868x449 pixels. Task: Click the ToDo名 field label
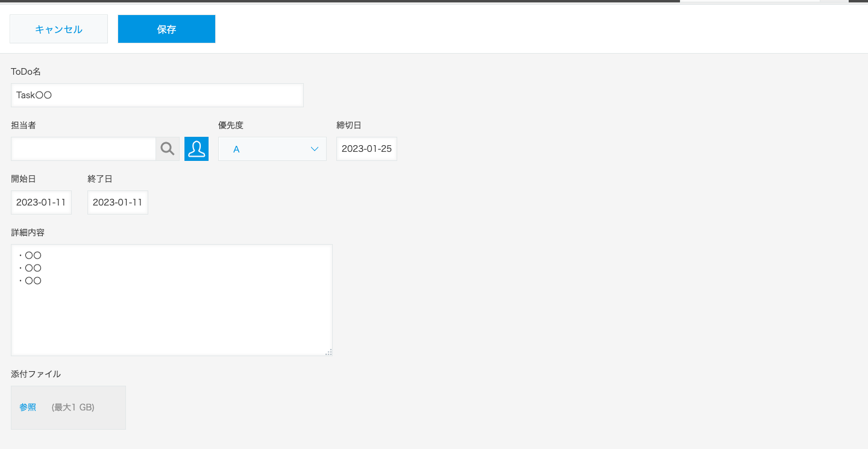click(26, 72)
